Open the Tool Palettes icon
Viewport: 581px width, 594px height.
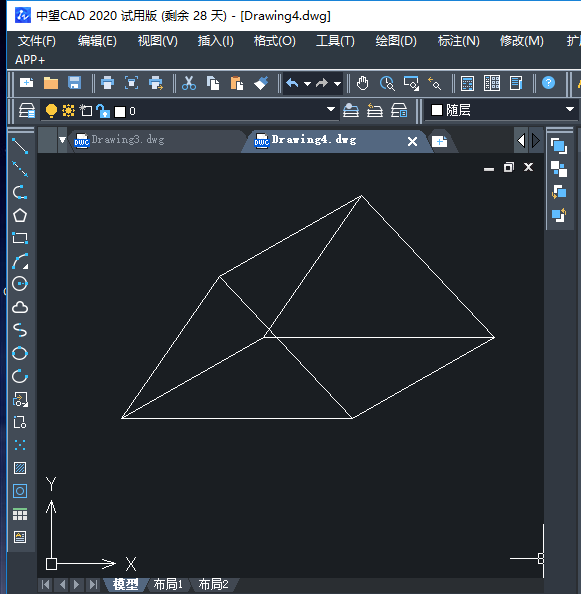click(x=516, y=83)
